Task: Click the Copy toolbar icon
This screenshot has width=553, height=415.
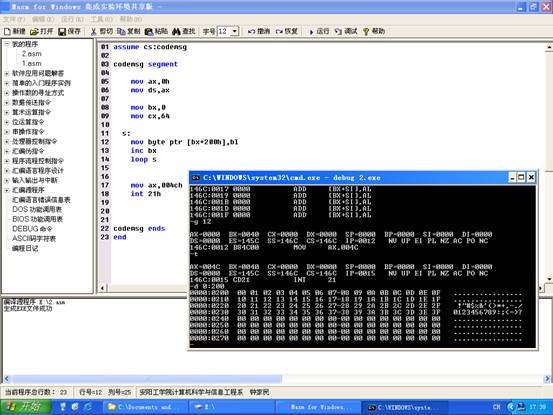Action: click(x=121, y=31)
